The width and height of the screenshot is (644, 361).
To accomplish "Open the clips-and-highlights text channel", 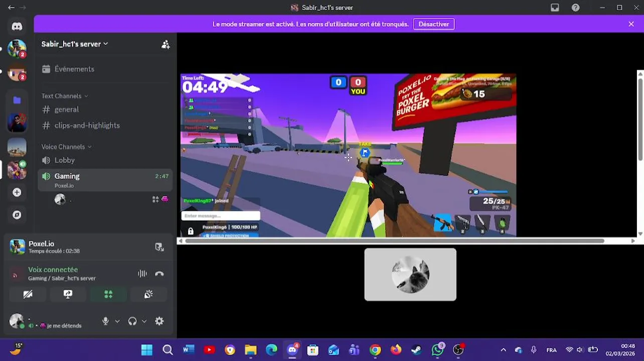I will [105, 125].
